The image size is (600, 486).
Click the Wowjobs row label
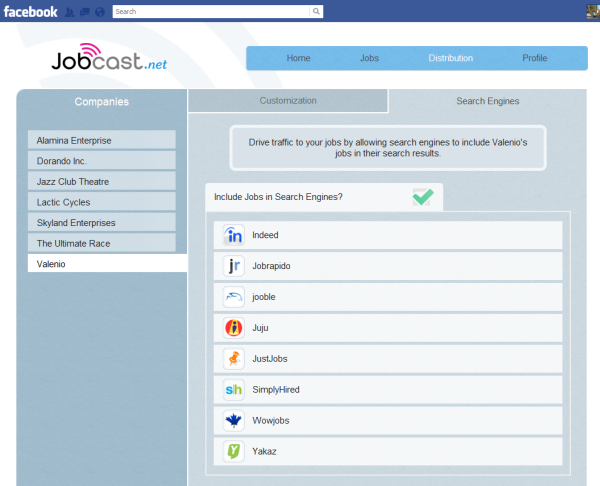pos(271,421)
